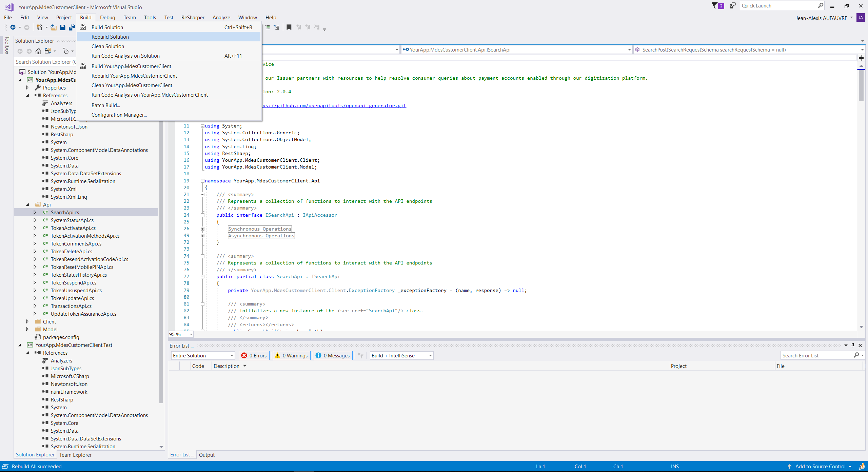The width and height of the screenshot is (868, 472).
Task: Click the Open File folder icon
Action: click(53, 27)
